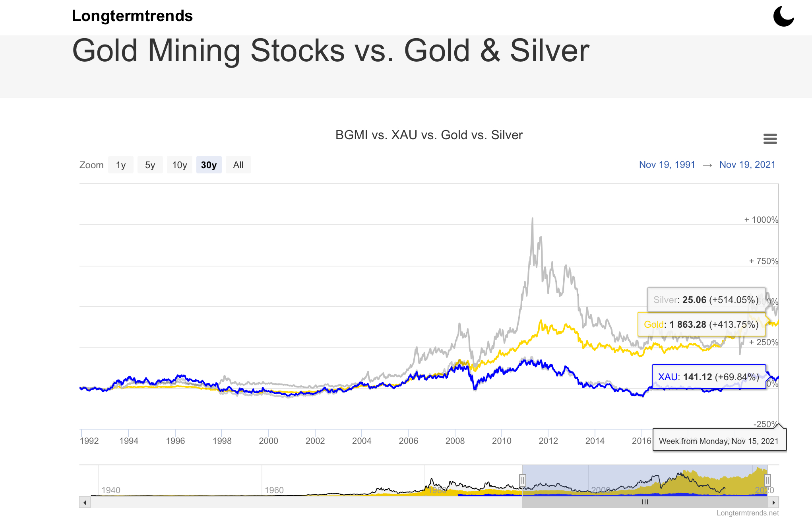The height and width of the screenshot is (523, 812).
Task: Open the Longtermtrends.net credits link
Action: coord(748,513)
